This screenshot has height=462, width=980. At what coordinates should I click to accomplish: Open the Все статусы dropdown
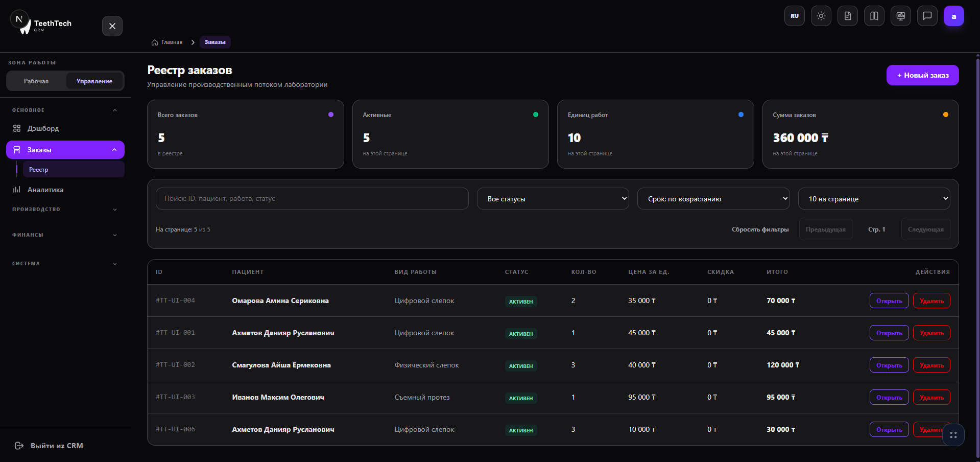click(553, 199)
